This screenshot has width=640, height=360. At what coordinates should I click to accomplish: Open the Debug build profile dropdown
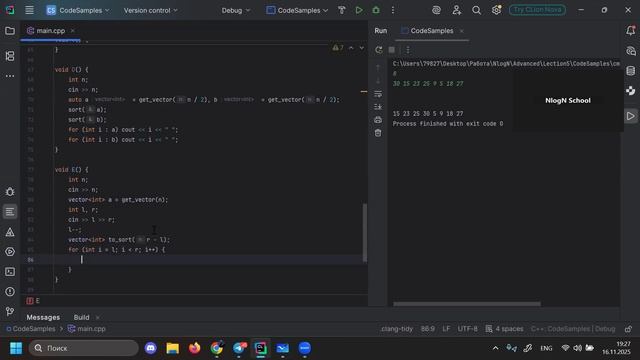click(236, 10)
